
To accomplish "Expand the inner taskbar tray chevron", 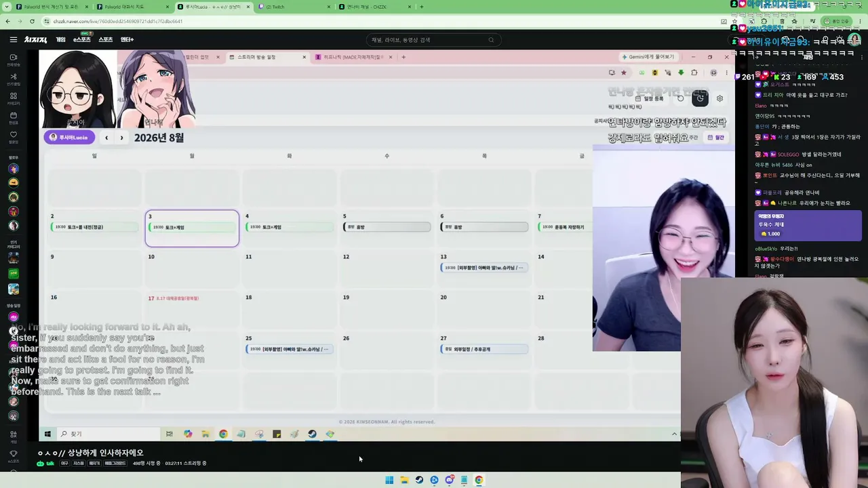I will pos(674,434).
